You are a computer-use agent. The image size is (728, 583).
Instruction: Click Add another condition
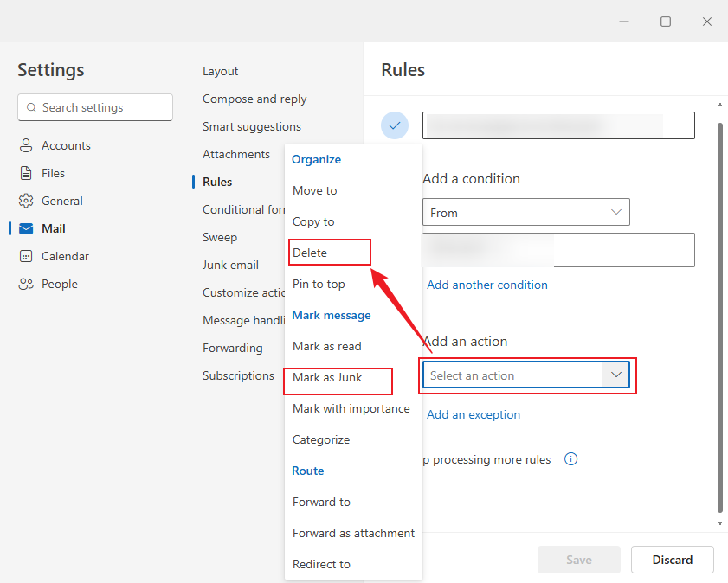tap(487, 285)
